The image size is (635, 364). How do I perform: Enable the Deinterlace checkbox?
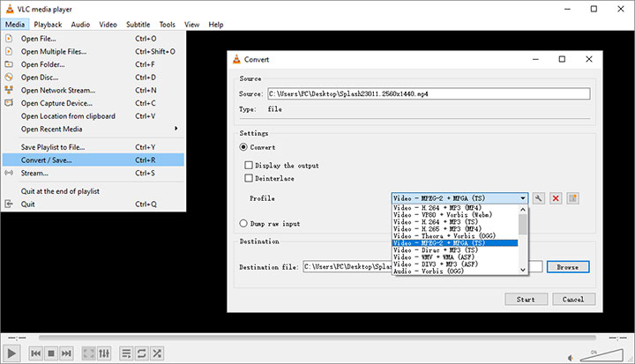click(249, 179)
